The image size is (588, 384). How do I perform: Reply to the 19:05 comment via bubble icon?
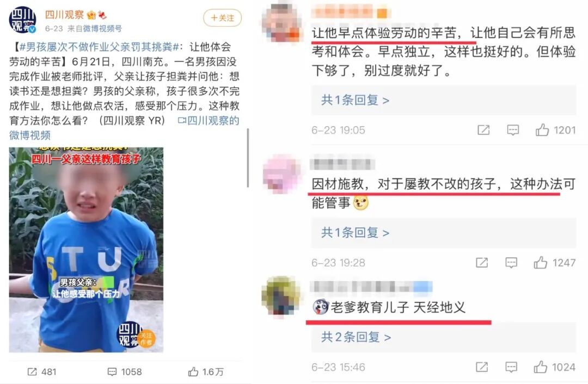point(513,130)
